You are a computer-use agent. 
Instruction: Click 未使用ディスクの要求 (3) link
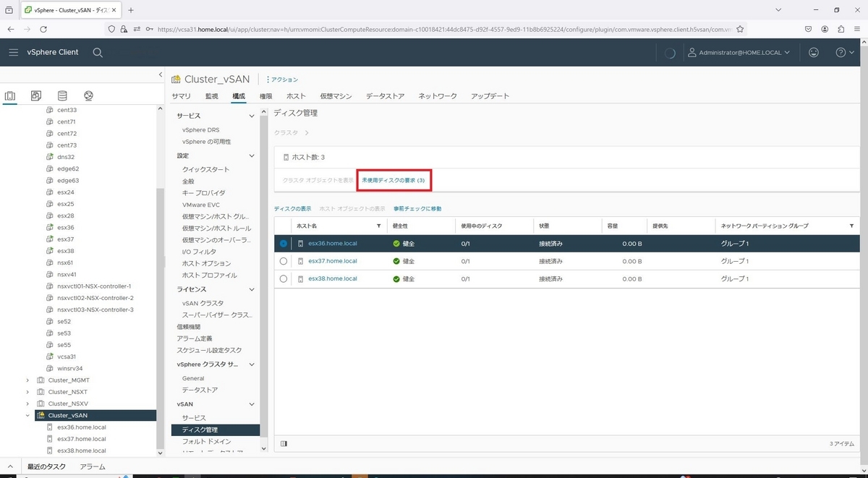point(393,179)
